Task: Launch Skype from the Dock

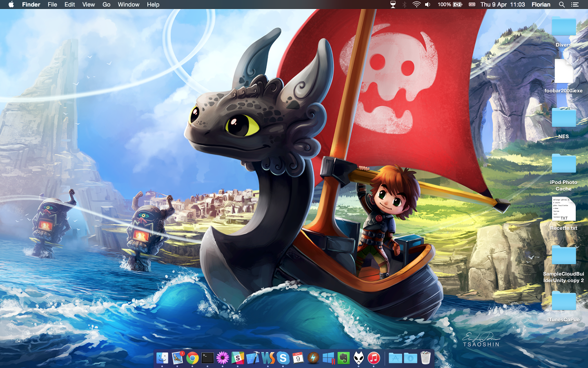Action: click(283, 358)
